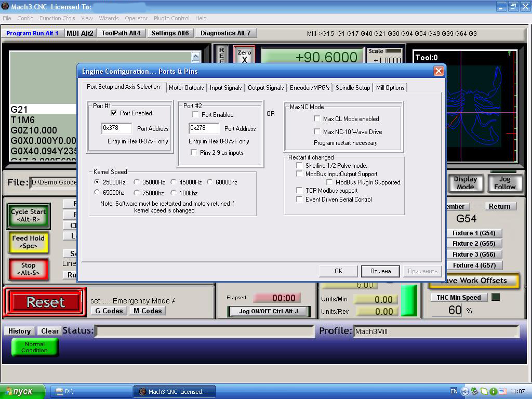Open Diagnostics Alt-7 screen
The height and width of the screenshot is (399, 532).
click(225, 33)
